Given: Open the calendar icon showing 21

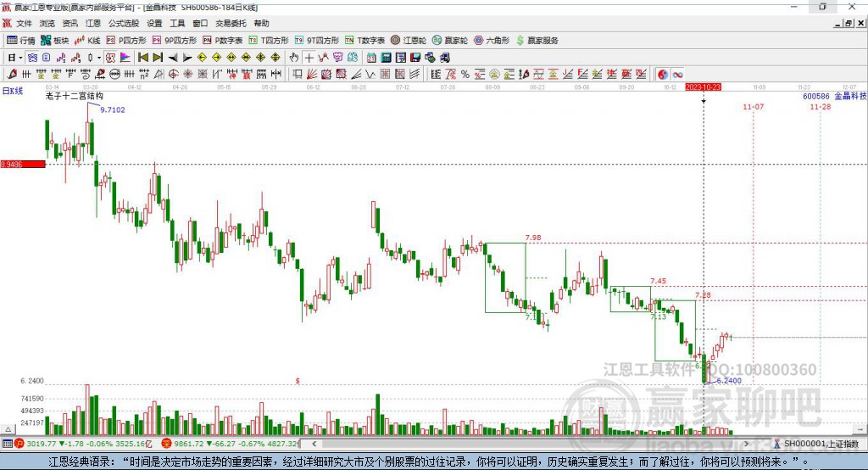Looking at the screenshot, I should [371, 57].
